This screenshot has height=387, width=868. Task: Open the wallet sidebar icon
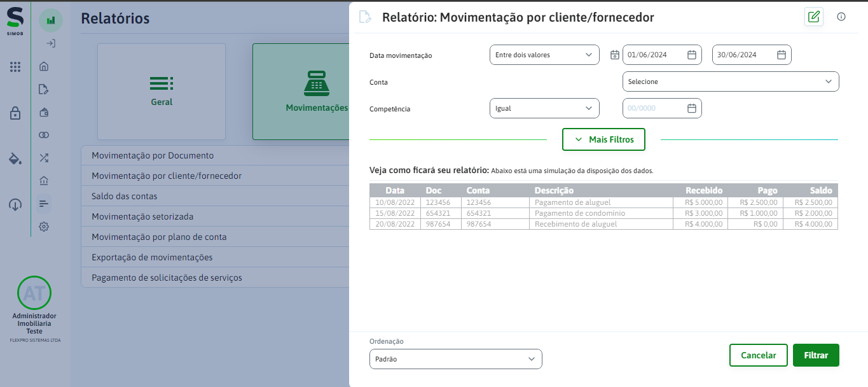coord(44,112)
